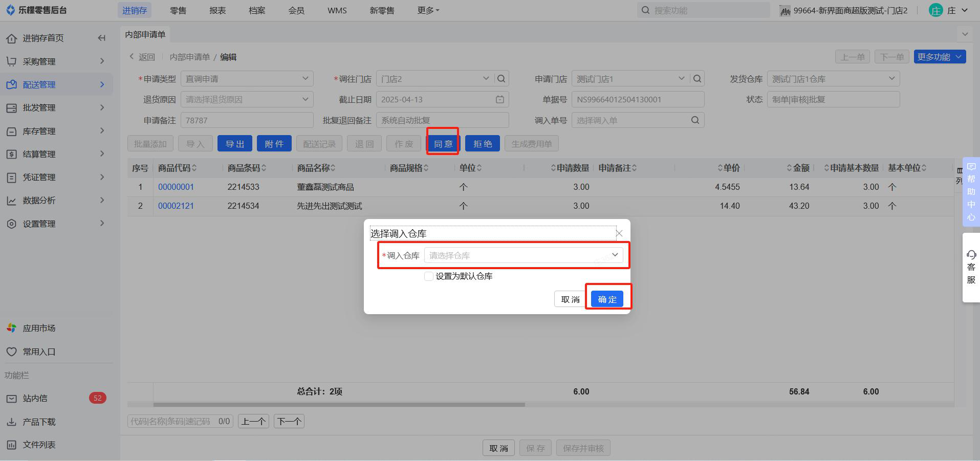
Task: Open the 报表 top menu
Action: 217,10
